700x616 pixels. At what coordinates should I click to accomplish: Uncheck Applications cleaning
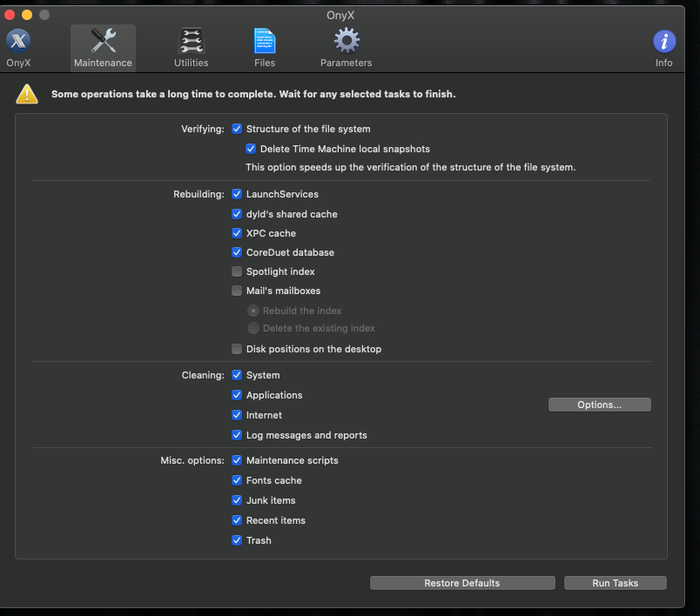coord(237,395)
